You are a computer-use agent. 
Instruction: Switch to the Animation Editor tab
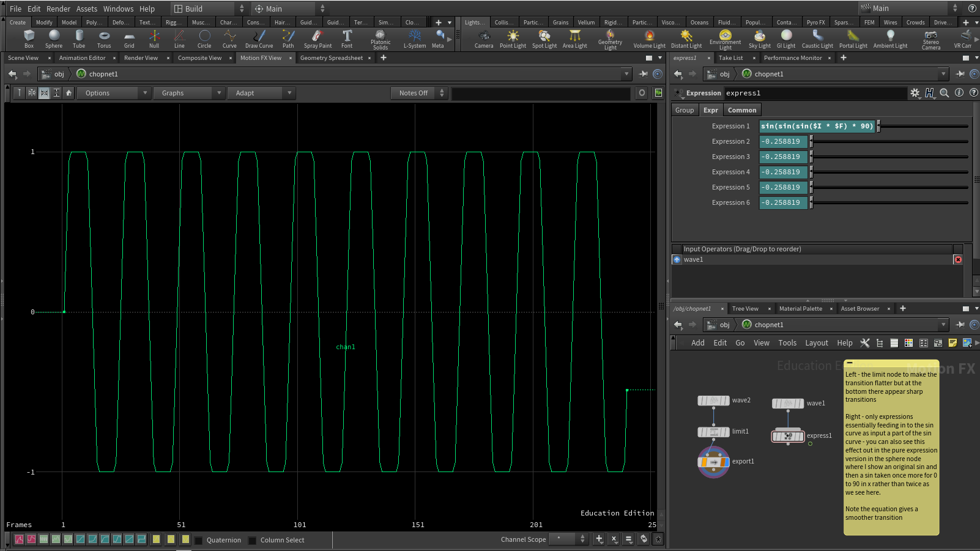coord(83,58)
